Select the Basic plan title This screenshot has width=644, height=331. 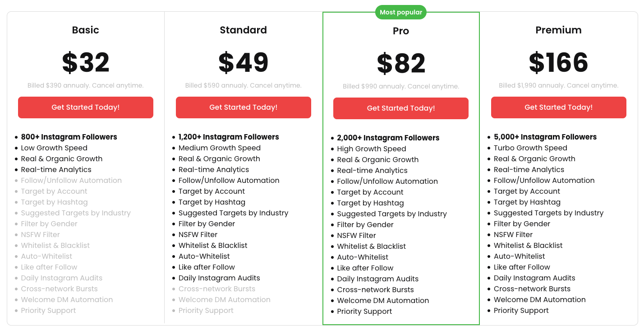click(x=86, y=30)
